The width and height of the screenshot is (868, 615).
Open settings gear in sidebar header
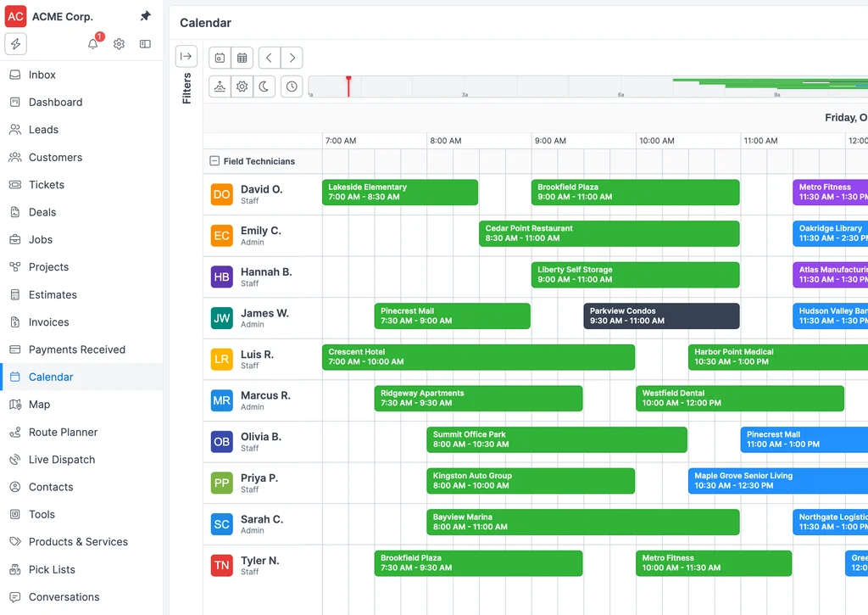[x=119, y=44]
